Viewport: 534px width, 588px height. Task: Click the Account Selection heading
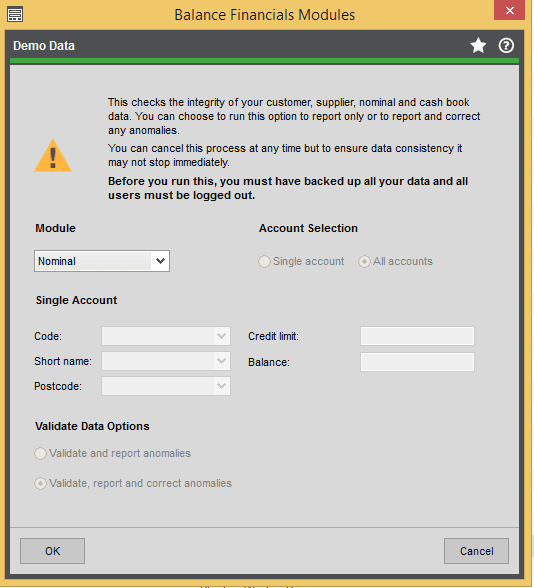click(308, 228)
